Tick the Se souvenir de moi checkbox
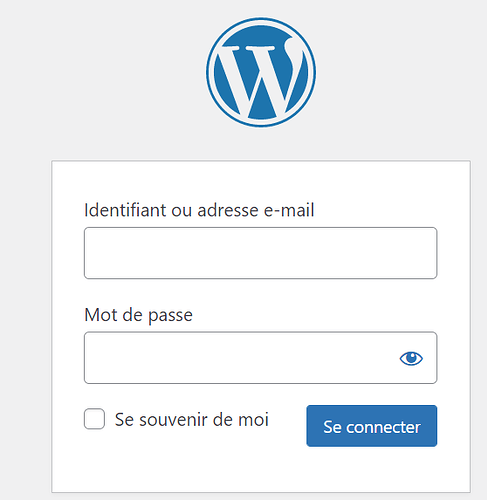 (x=94, y=419)
